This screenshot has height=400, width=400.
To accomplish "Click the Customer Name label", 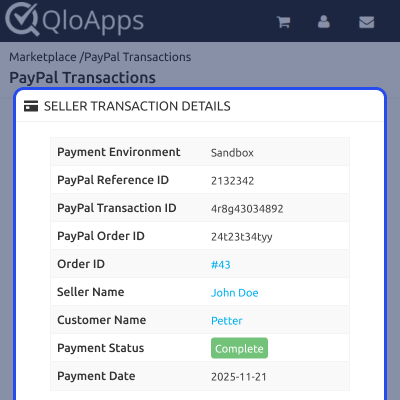I will click(x=102, y=320).
